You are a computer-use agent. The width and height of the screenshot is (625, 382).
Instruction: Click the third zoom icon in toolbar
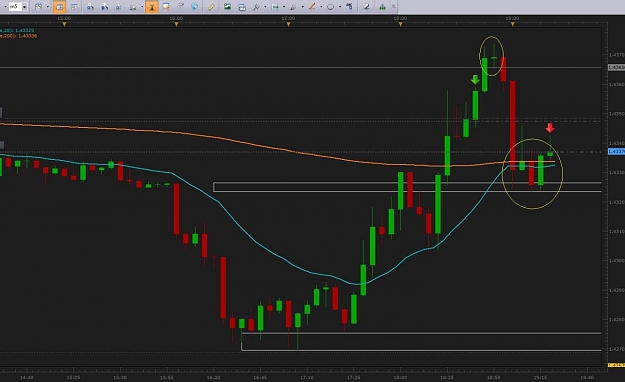coord(118,6)
